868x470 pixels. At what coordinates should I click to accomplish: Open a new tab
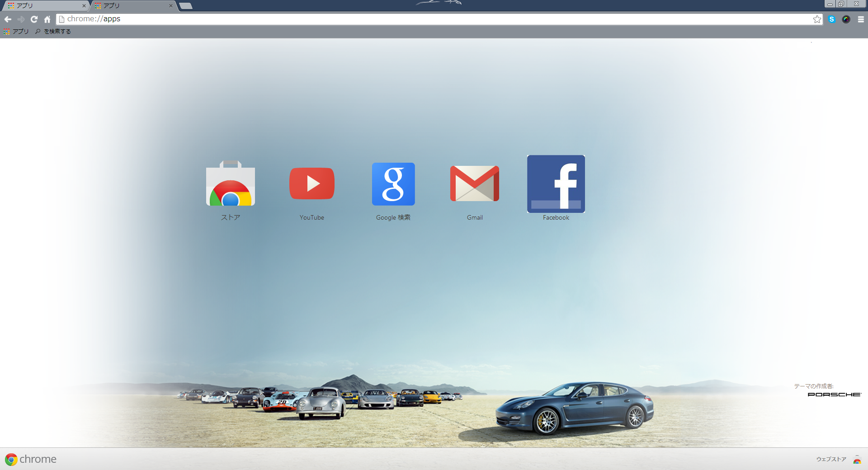185,6
